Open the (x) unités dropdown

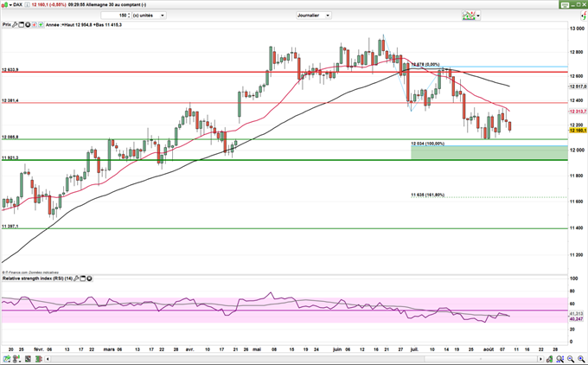point(149,16)
